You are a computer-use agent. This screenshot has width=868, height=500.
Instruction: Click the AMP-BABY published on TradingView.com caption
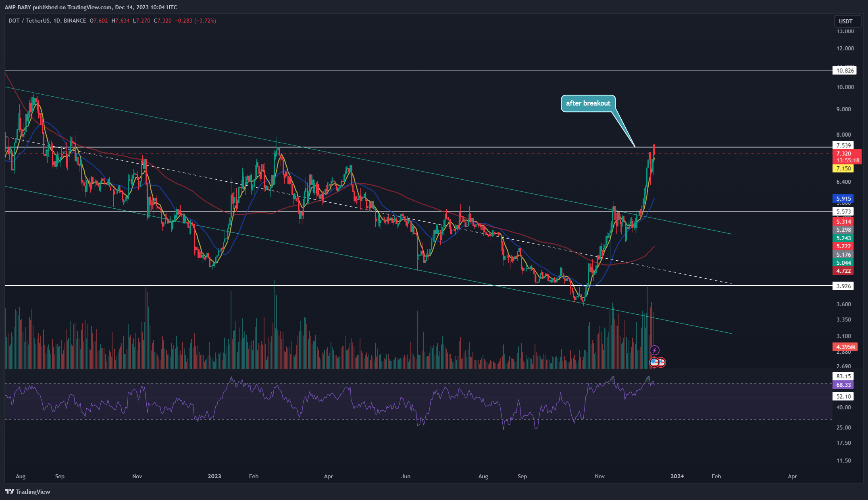91,7
